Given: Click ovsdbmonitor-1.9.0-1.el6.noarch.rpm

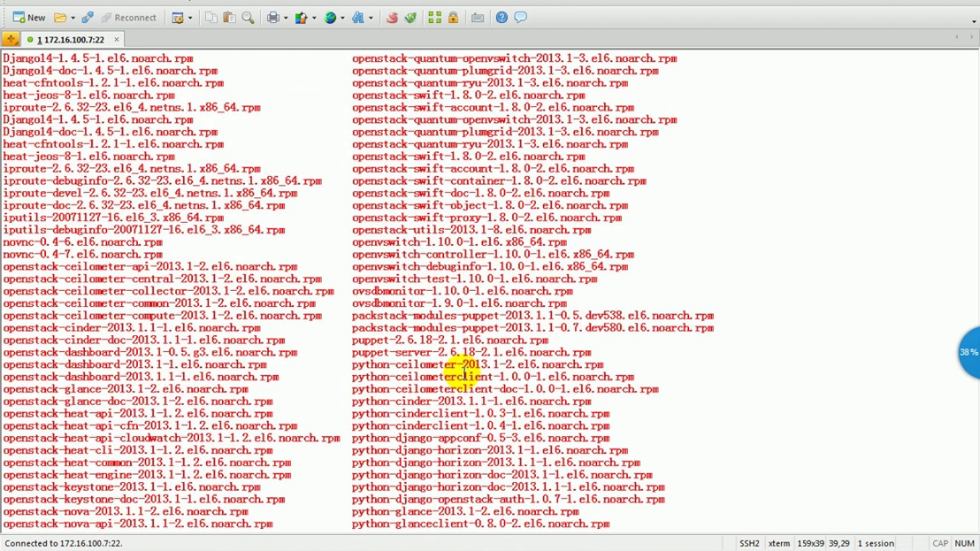Looking at the screenshot, I should (459, 303).
